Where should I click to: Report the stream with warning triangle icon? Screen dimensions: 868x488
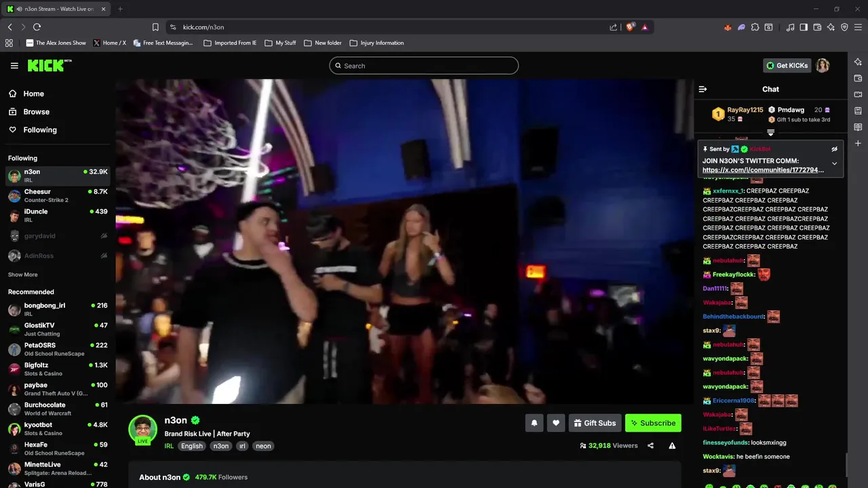(x=672, y=445)
